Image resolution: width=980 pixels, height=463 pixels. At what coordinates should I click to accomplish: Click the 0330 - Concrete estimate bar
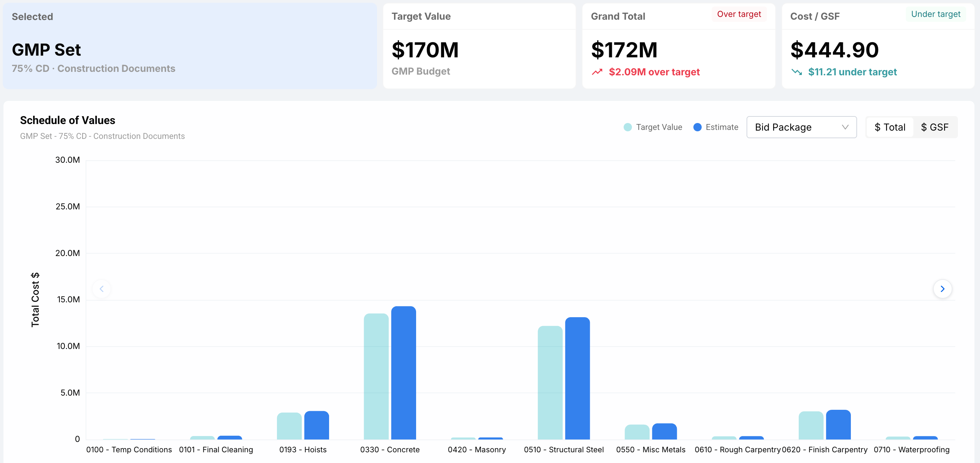click(403, 373)
